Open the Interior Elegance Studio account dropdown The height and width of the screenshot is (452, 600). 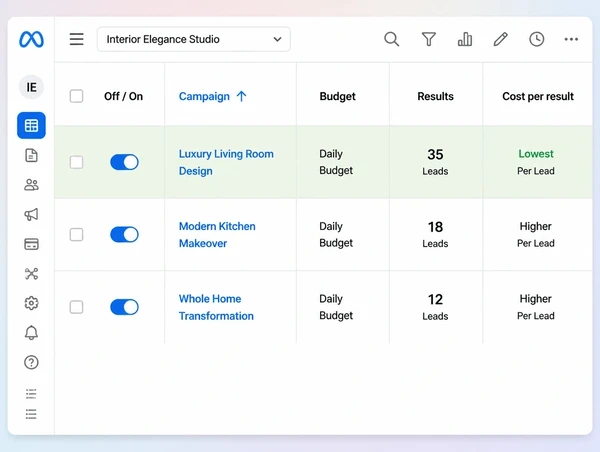click(194, 39)
